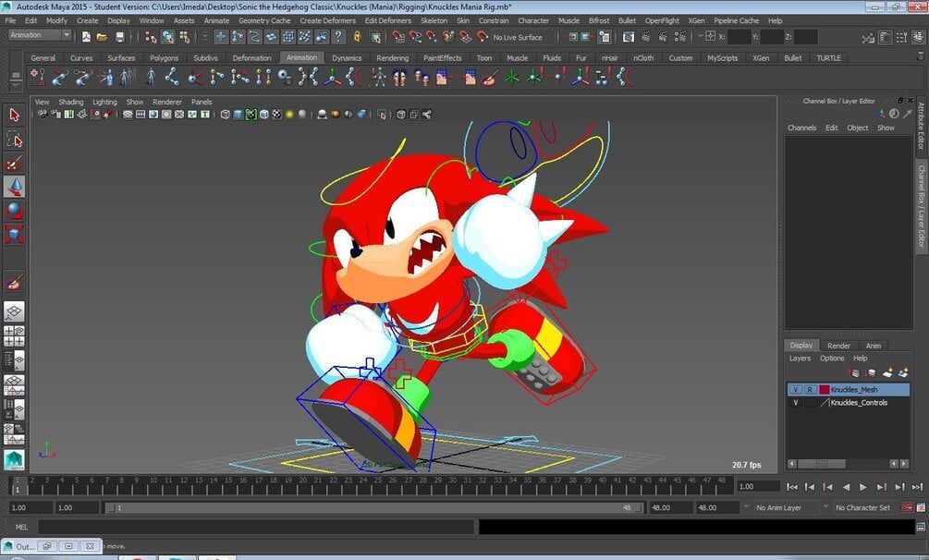Switch to the Polygons shelf tab

(x=165, y=58)
